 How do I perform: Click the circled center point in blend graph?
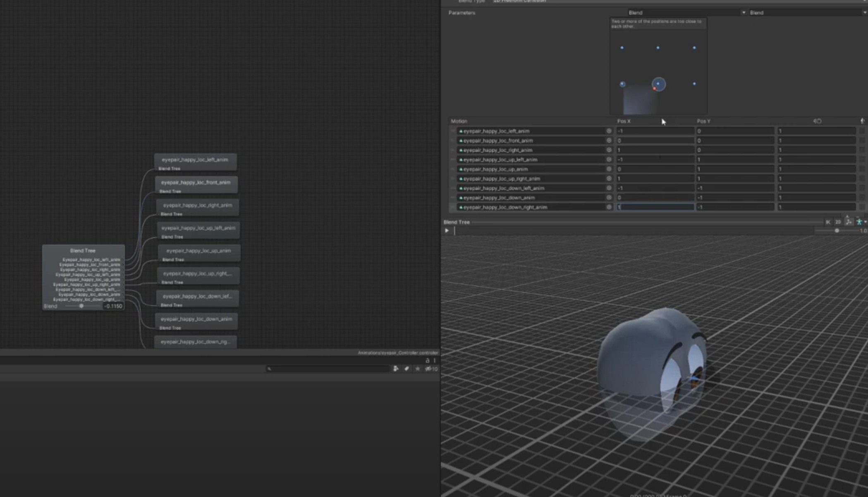coord(658,84)
